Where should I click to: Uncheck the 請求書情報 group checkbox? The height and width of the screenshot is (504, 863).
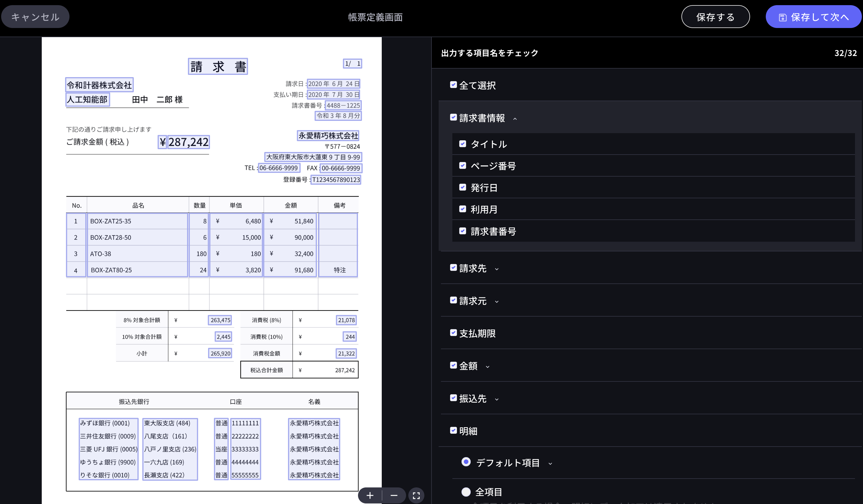point(454,117)
